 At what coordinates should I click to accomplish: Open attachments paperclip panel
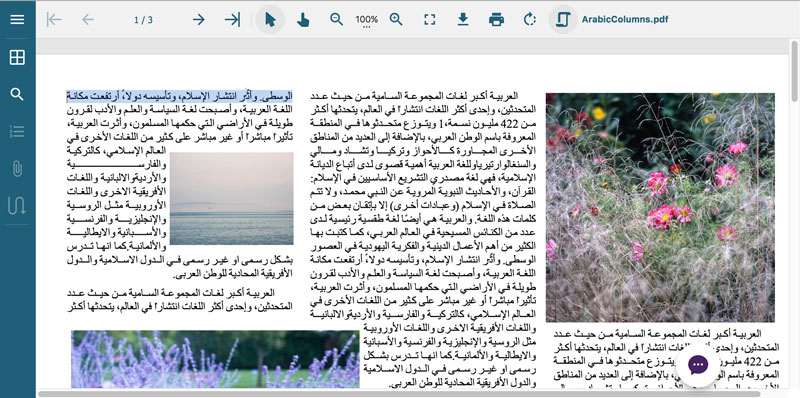[x=17, y=168]
